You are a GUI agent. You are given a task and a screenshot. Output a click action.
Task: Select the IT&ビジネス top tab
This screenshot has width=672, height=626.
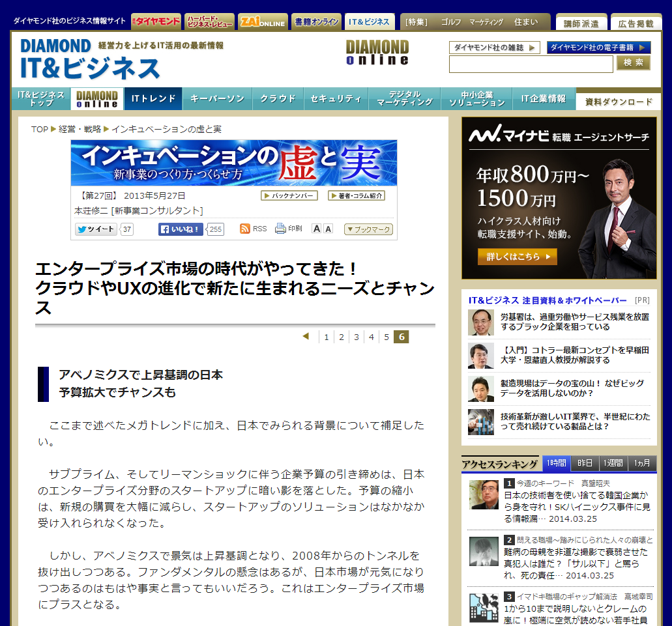(370, 21)
